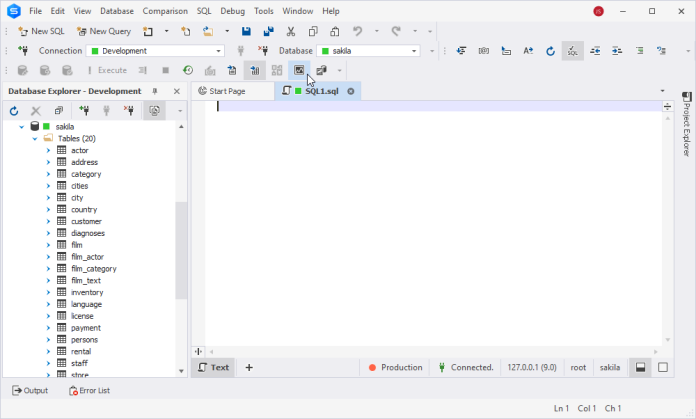
Task: Select the customer table in the tree
Action: tap(86, 221)
